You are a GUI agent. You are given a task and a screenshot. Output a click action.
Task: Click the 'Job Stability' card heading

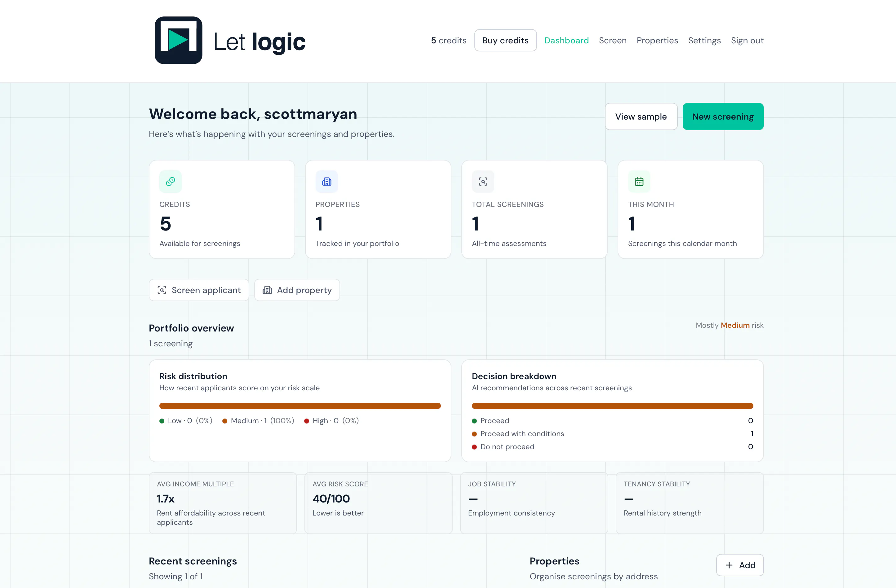point(492,484)
